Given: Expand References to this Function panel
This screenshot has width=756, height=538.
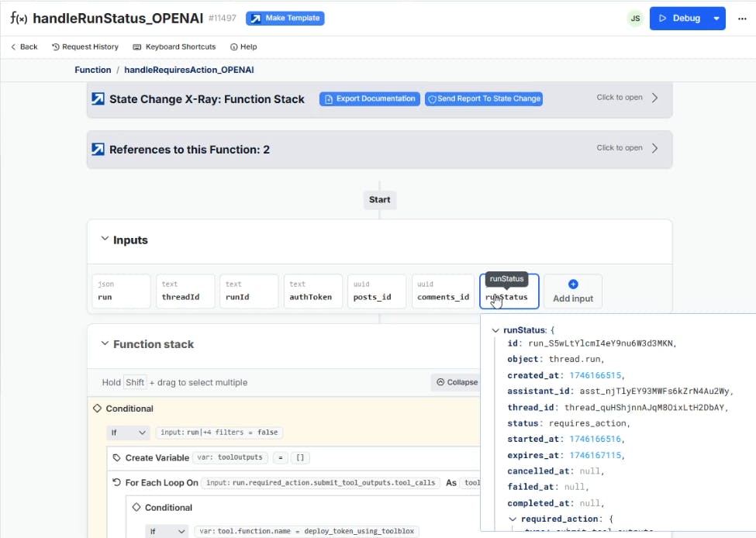Looking at the screenshot, I should point(654,148).
